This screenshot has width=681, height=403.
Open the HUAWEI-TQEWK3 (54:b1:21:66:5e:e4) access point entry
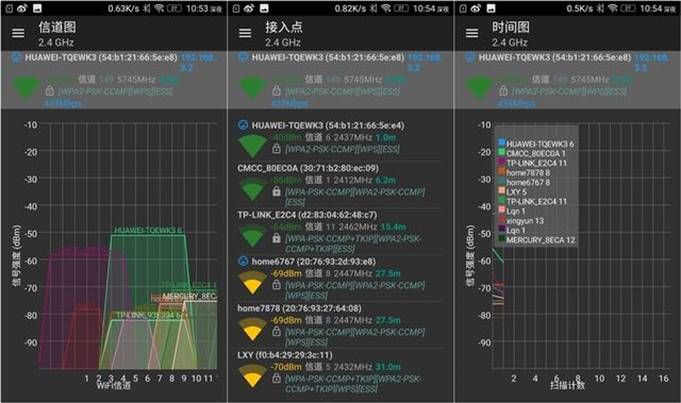coord(340,139)
